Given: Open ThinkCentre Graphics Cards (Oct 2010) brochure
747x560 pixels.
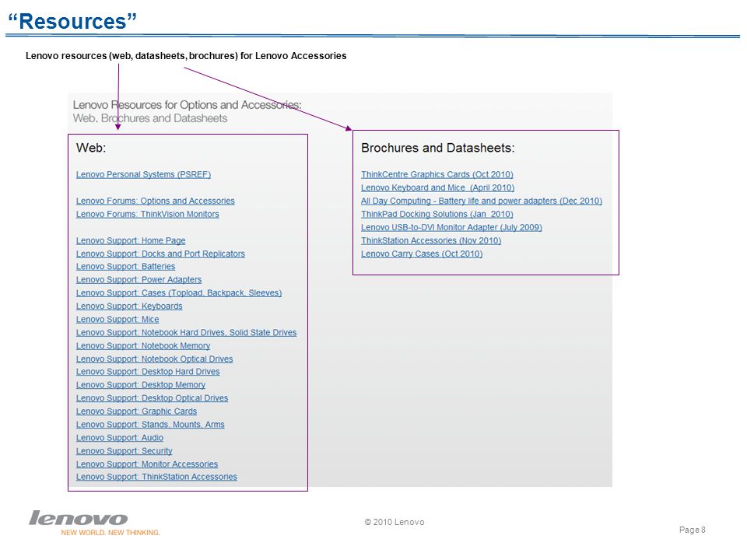Looking at the screenshot, I should (437, 174).
